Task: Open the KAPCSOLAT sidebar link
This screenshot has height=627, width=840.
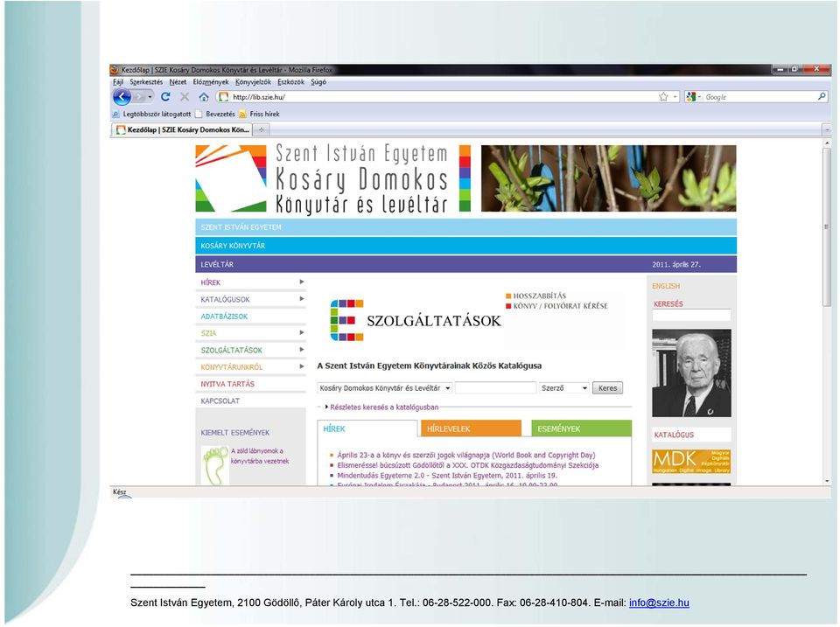Action: (x=220, y=401)
